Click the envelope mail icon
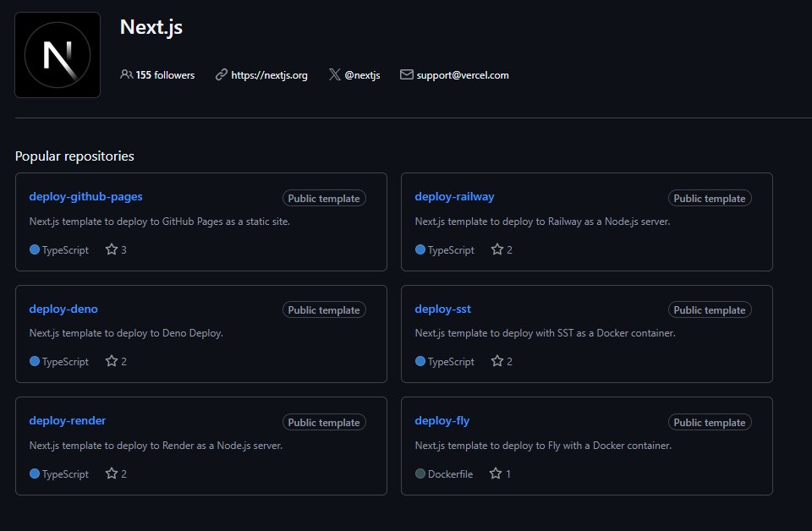812x531 pixels. point(406,74)
